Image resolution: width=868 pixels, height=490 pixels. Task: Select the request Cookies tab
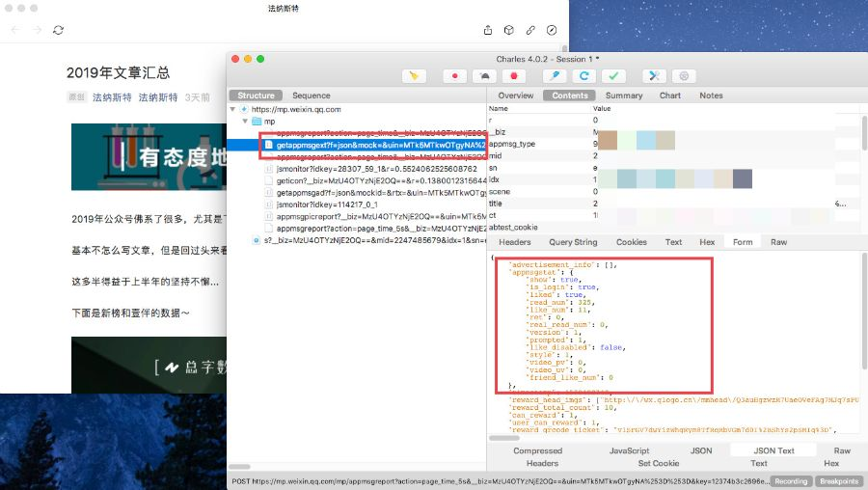(631, 242)
